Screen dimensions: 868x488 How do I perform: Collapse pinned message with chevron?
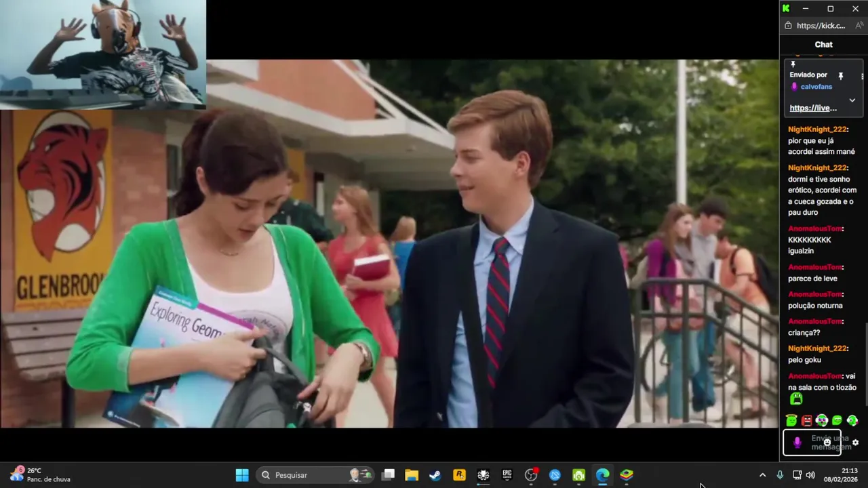point(852,100)
